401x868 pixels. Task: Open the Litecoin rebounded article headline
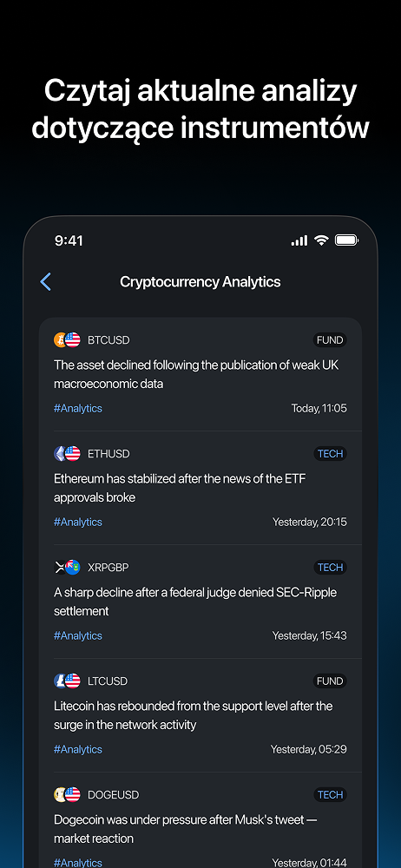pyautogui.click(x=194, y=715)
